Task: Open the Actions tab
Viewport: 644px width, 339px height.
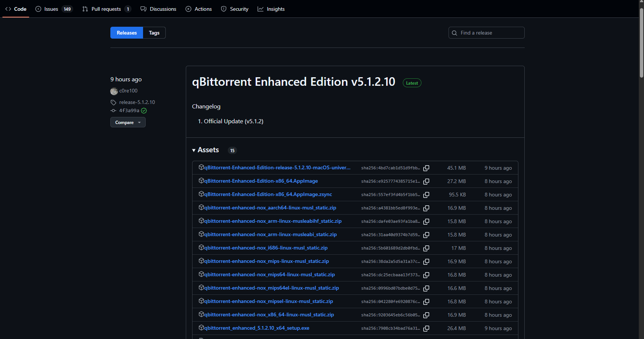Action: (x=199, y=9)
